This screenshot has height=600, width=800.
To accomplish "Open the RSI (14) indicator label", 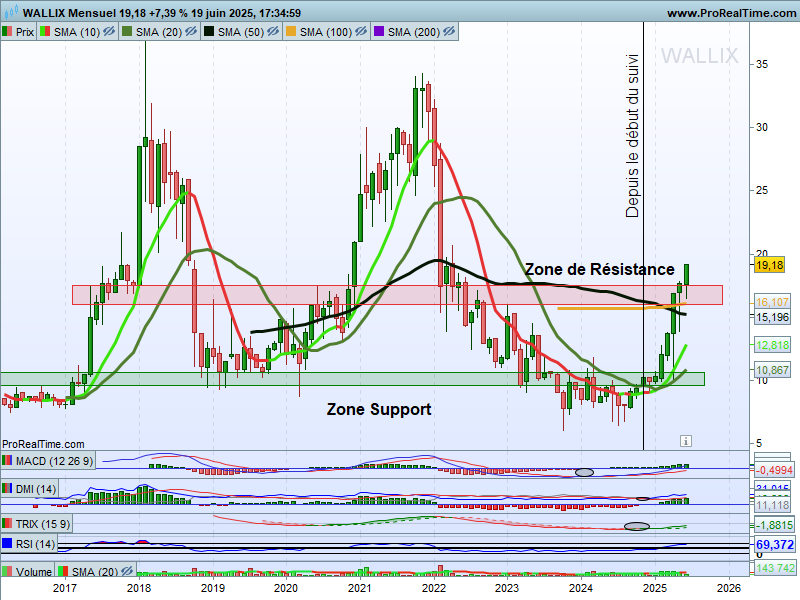I will coord(35,544).
